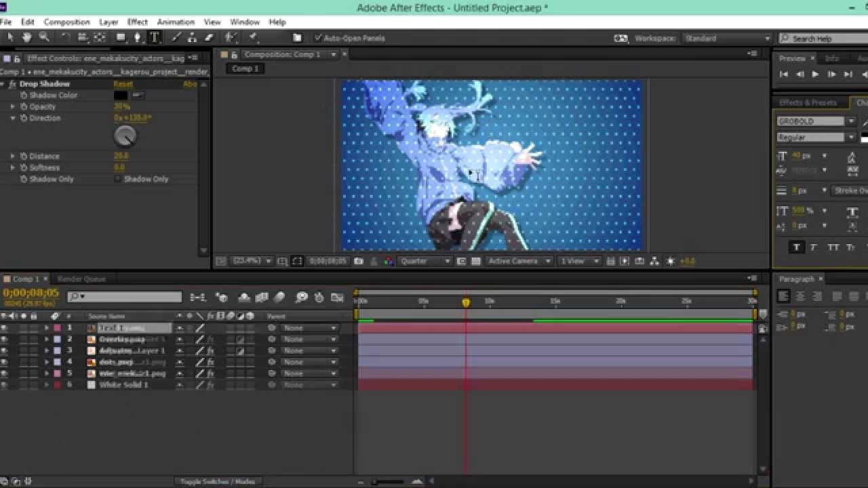868x488 pixels.
Task: Click the Toggle Mask and Shape Path Visibility icon
Action: pyautogui.click(x=298, y=261)
